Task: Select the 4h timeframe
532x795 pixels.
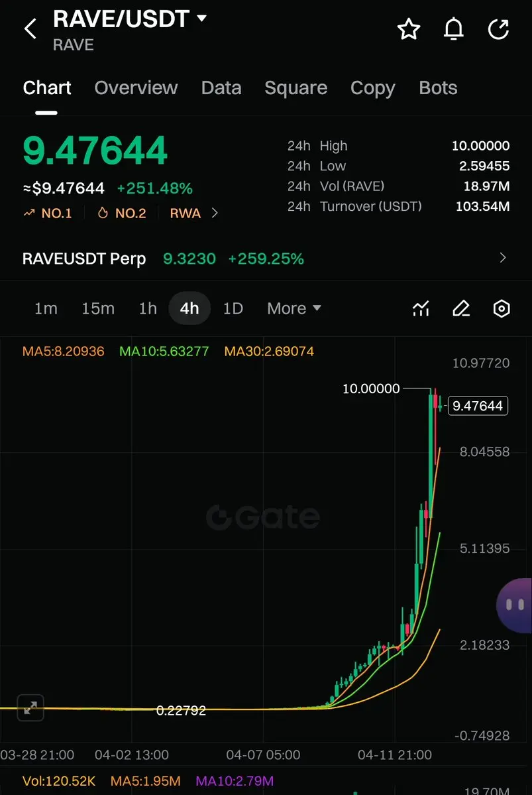Action: click(x=189, y=308)
